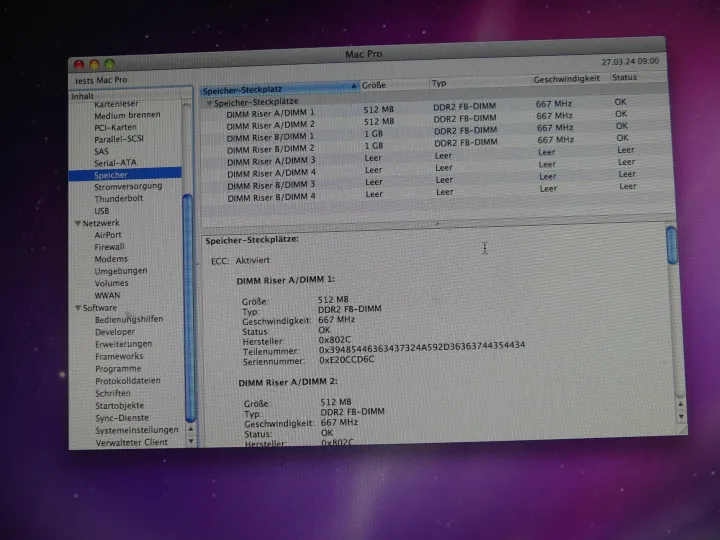Screen dimensions: 720x540
Task: Select row DIMM Riser B/DIMM 1
Action: click(436, 132)
